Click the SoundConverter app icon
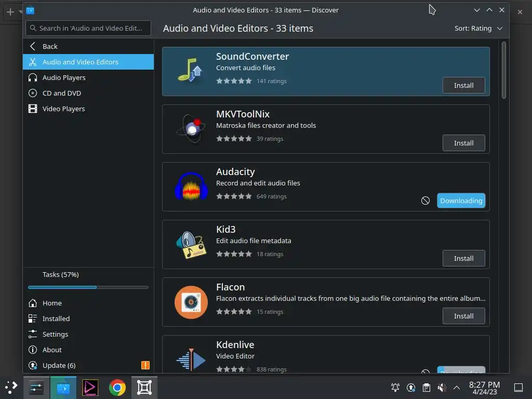Screen dimensions: 532x399 pos(191,71)
